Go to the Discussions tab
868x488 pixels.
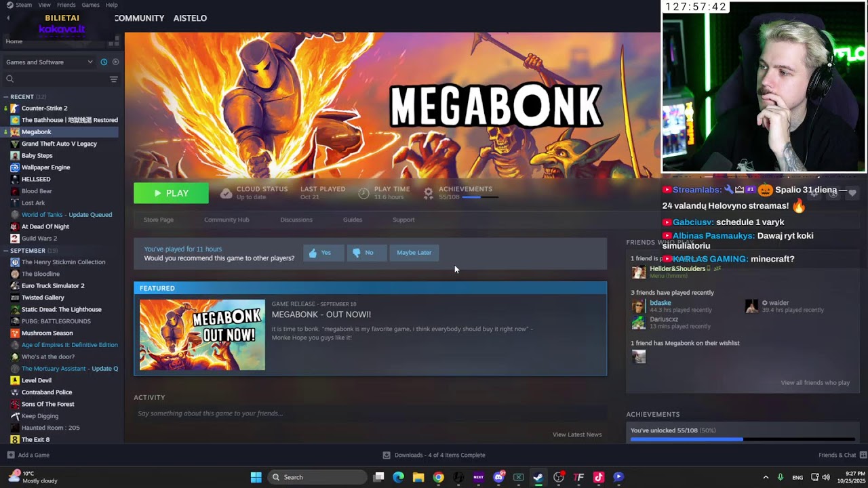pos(296,220)
